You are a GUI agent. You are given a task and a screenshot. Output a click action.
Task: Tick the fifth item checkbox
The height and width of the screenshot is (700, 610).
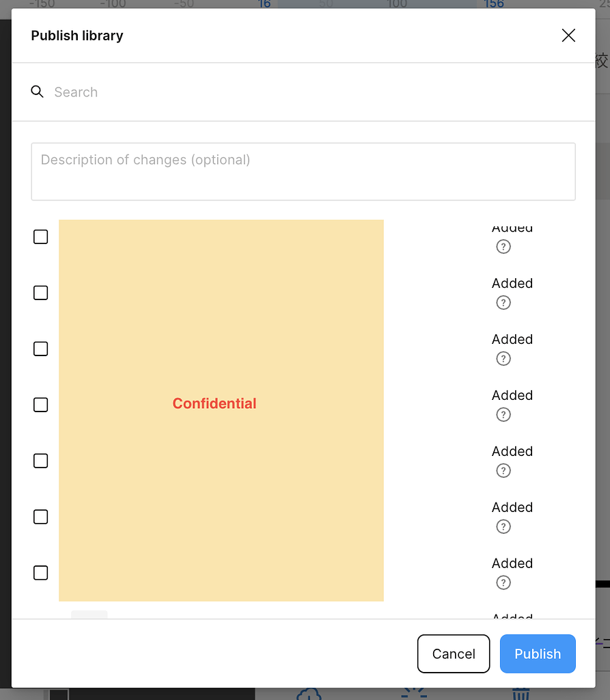coord(40,461)
